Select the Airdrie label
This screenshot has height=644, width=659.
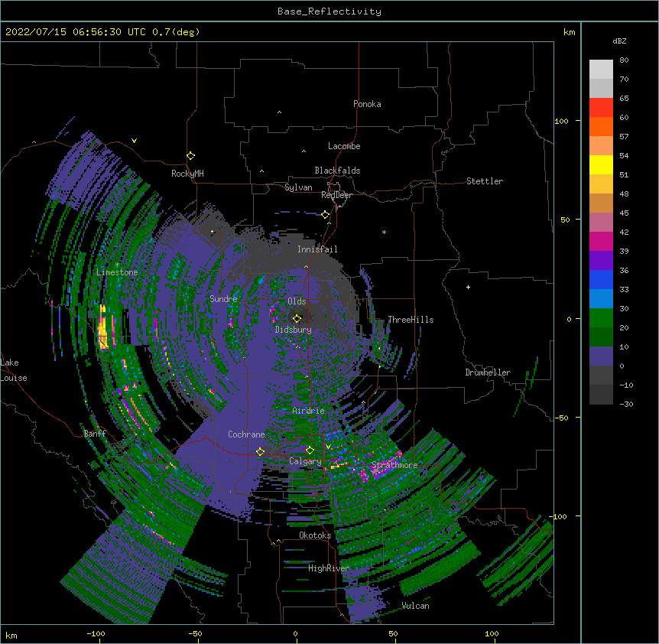coord(308,411)
